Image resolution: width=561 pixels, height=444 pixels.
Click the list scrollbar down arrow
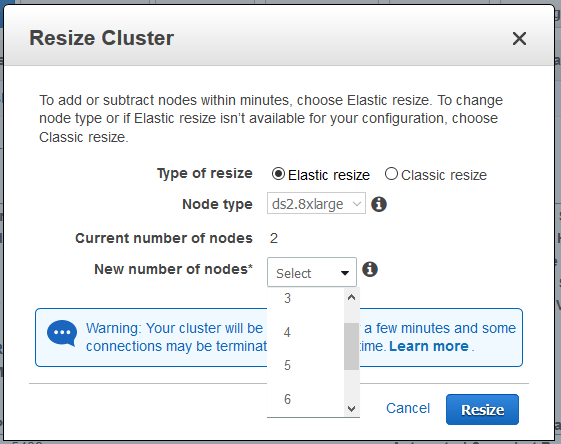click(351, 408)
